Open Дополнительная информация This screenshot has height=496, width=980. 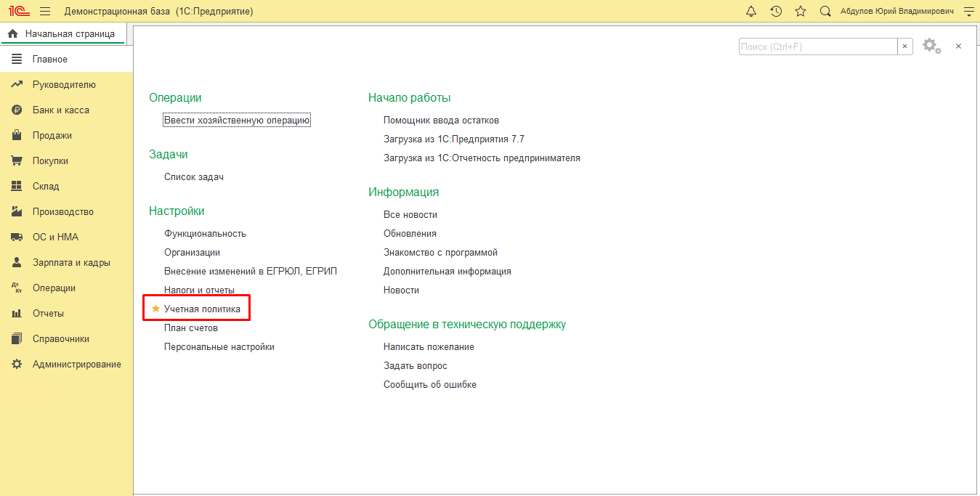[x=448, y=271]
